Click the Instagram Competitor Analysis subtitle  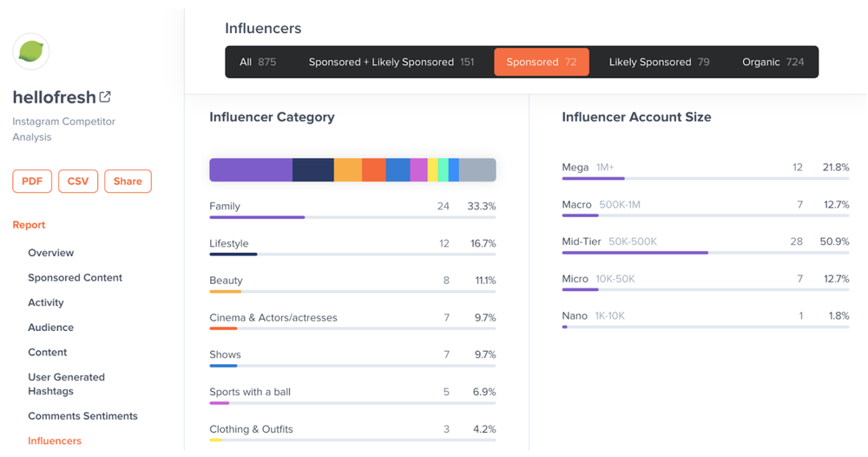click(x=63, y=129)
